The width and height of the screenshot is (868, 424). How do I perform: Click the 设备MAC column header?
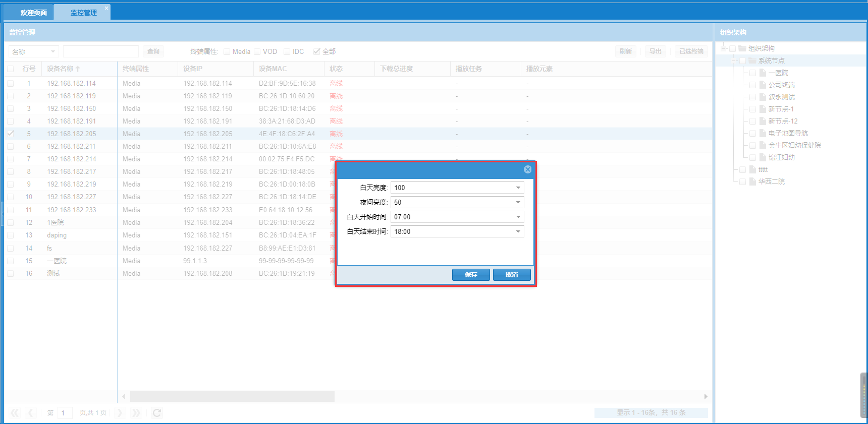[289, 69]
